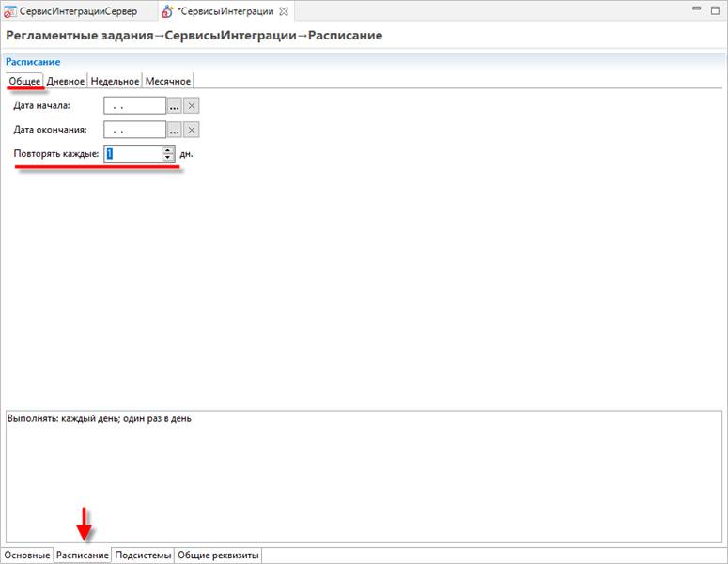Image resolution: width=728 pixels, height=564 pixels.
Task: Open date picker for Дата окончания
Action: point(174,130)
